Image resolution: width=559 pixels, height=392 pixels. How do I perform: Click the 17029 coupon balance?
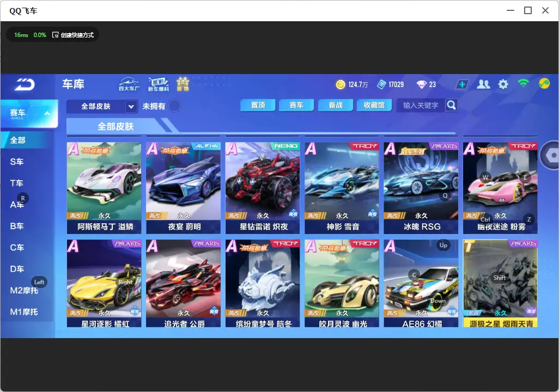coord(396,84)
